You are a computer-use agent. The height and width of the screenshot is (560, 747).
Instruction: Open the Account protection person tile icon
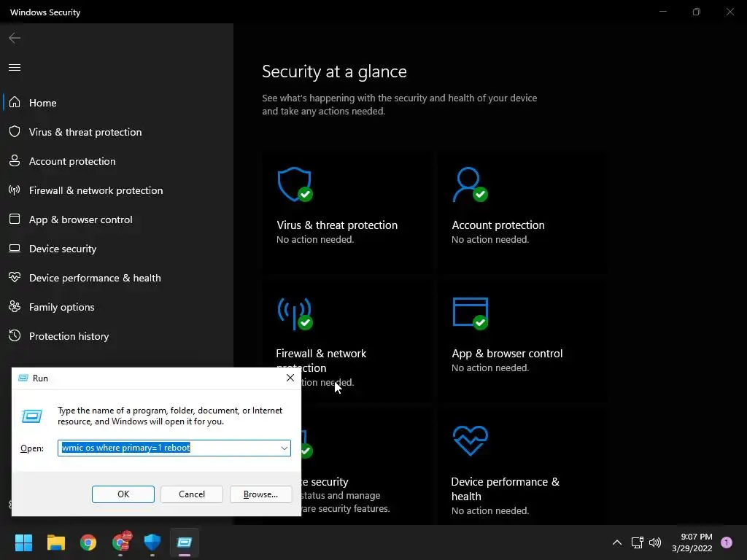click(471, 184)
